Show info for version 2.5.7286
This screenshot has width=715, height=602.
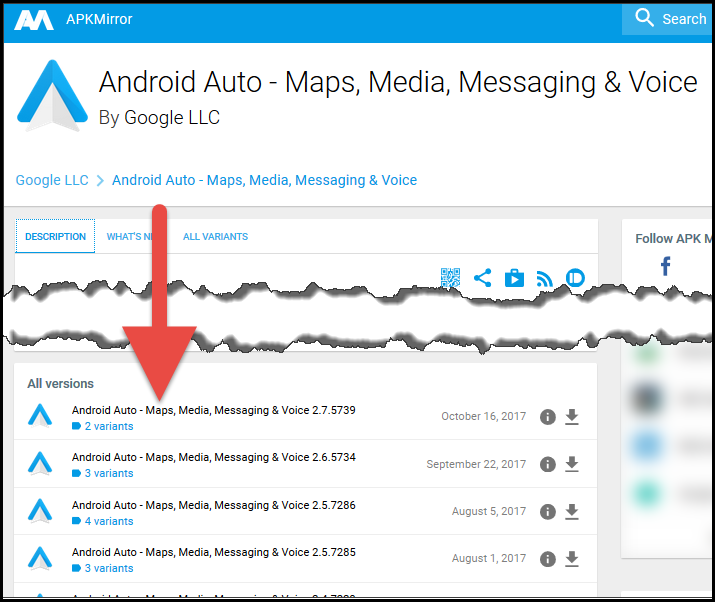click(x=548, y=512)
